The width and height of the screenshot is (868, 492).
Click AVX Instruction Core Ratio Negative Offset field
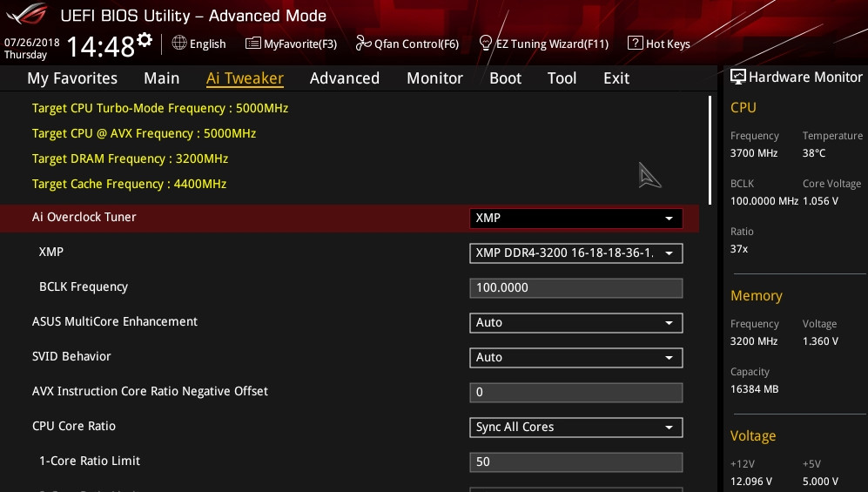pyautogui.click(x=575, y=393)
